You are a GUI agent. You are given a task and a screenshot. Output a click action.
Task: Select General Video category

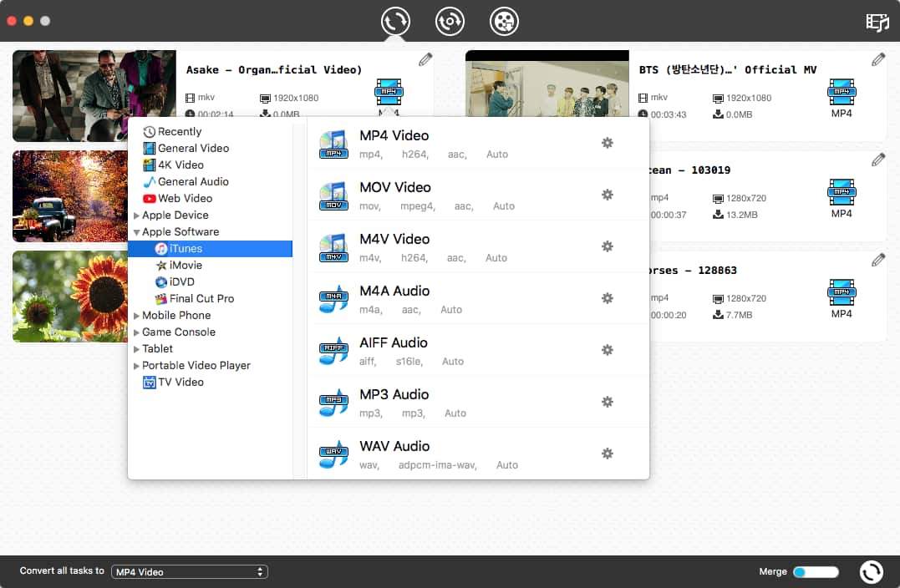click(210, 148)
